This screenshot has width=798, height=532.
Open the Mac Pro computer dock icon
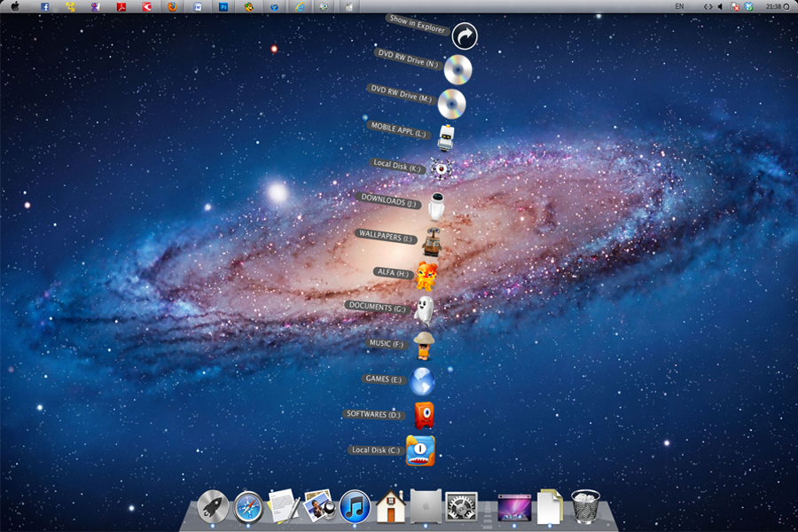(x=426, y=506)
